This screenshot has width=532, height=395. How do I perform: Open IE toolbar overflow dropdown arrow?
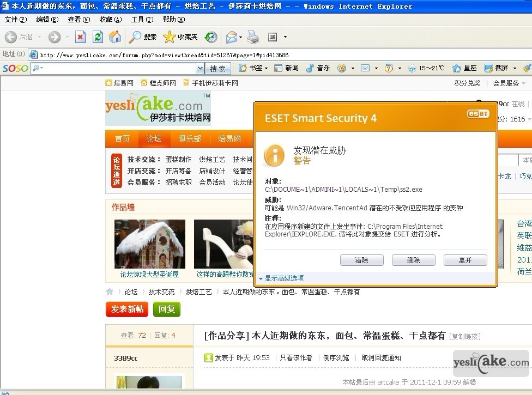(x=285, y=37)
